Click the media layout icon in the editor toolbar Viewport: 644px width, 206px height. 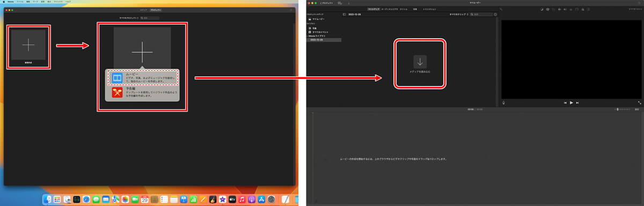[340, 3]
